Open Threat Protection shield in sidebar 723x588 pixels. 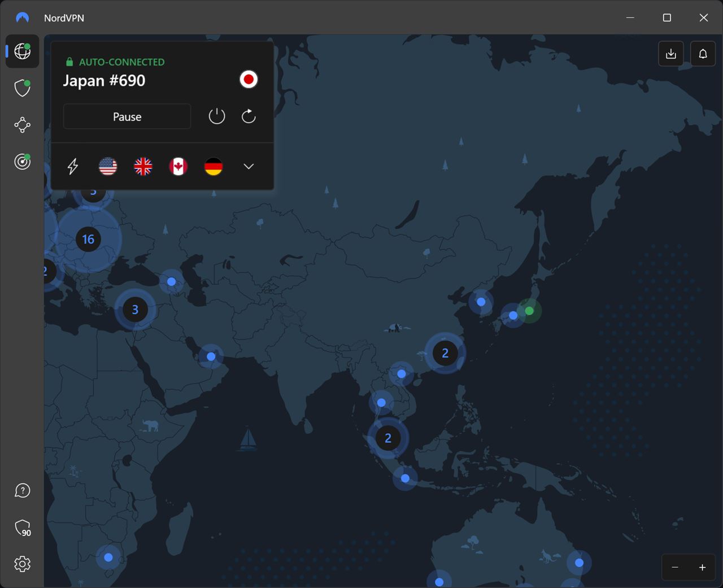point(23,88)
